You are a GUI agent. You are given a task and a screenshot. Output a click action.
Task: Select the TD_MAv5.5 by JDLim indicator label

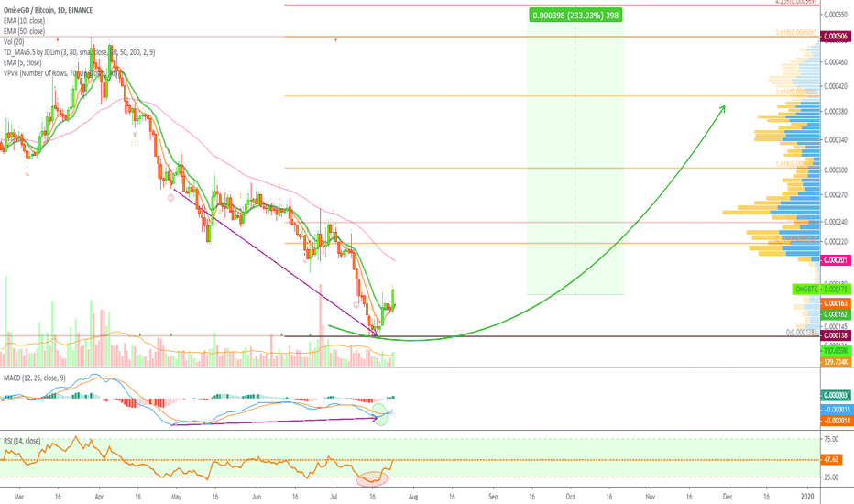point(79,52)
